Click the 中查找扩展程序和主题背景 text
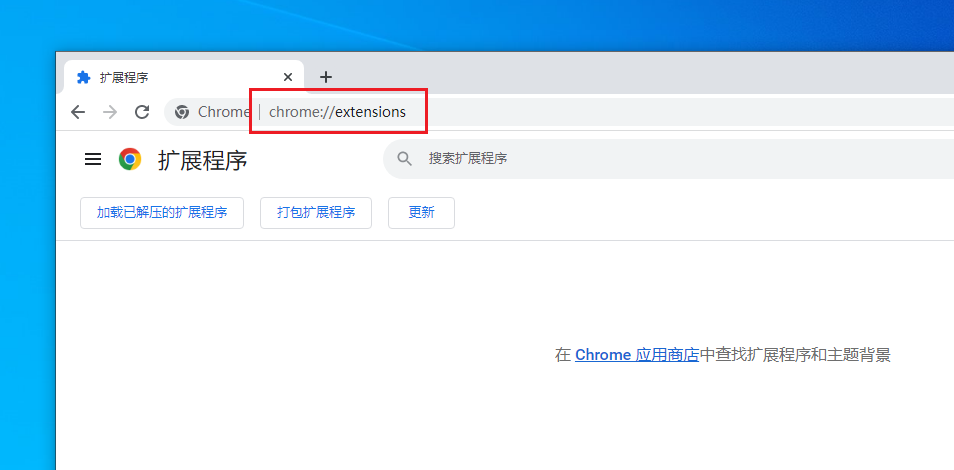This screenshot has height=470, width=954. tap(795, 355)
